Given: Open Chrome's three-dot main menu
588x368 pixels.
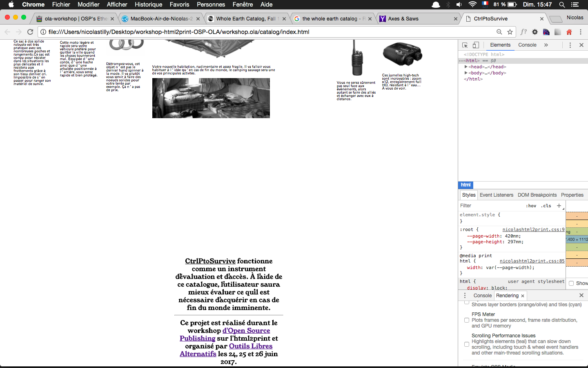Looking at the screenshot, I should coord(581,32).
